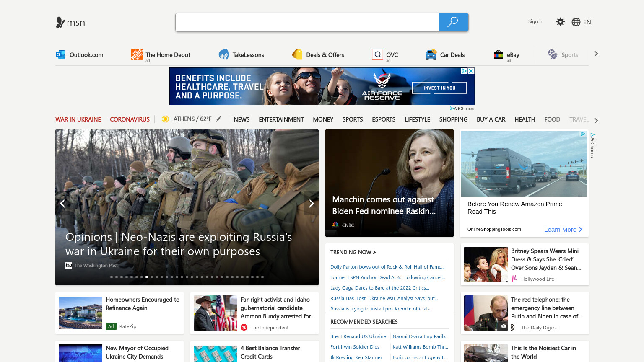
Task: Close the Air Force Reserve banner ad
Action: 471,71
